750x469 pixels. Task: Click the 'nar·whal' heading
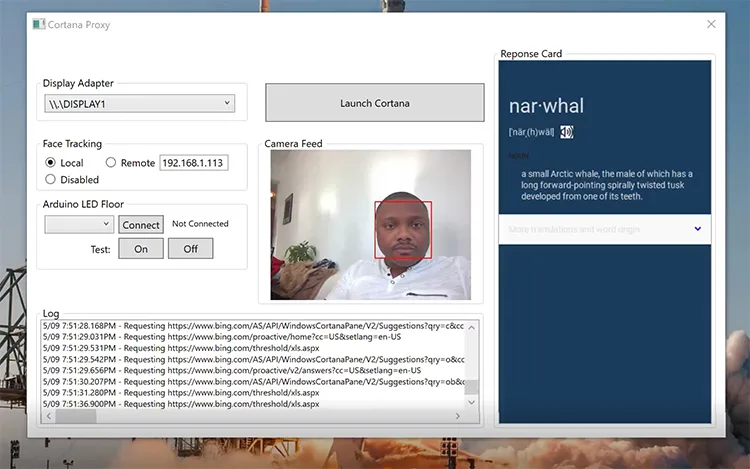546,106
